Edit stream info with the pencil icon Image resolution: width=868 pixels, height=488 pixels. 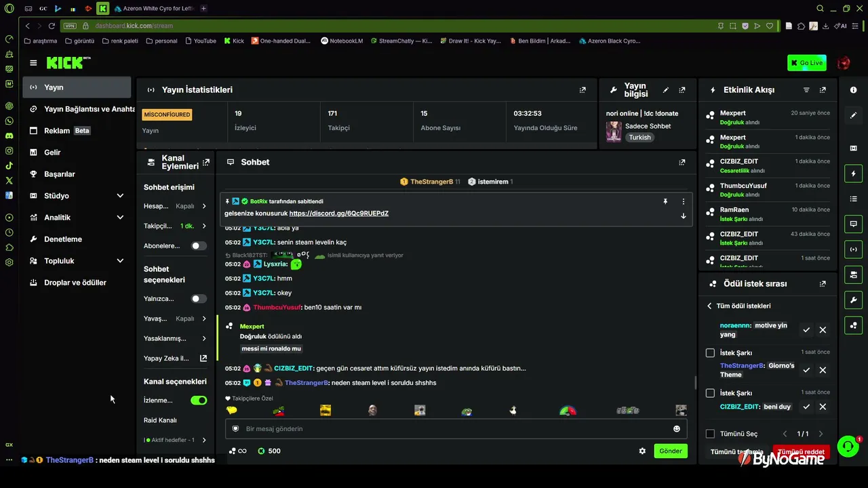[666, 89]
